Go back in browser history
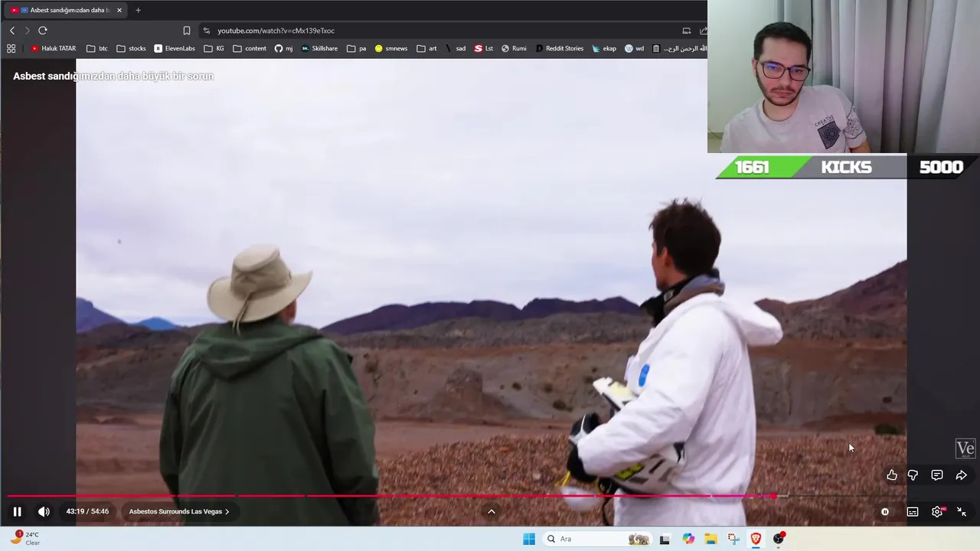 pos(11,31)
